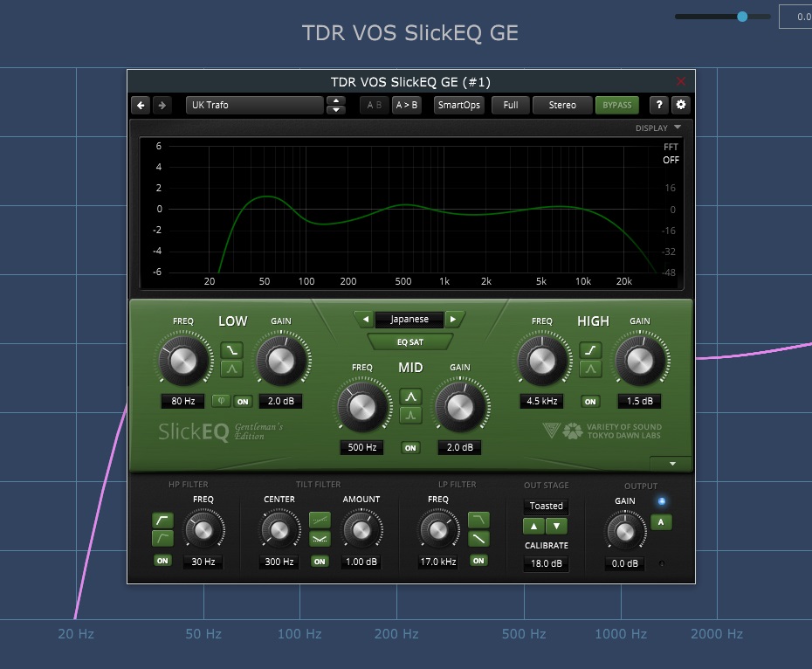The height and width of the screenshot is (669, 812).
Task: Expand the DISPLAY dropdown menu
Action: click(x=658, y=128)
